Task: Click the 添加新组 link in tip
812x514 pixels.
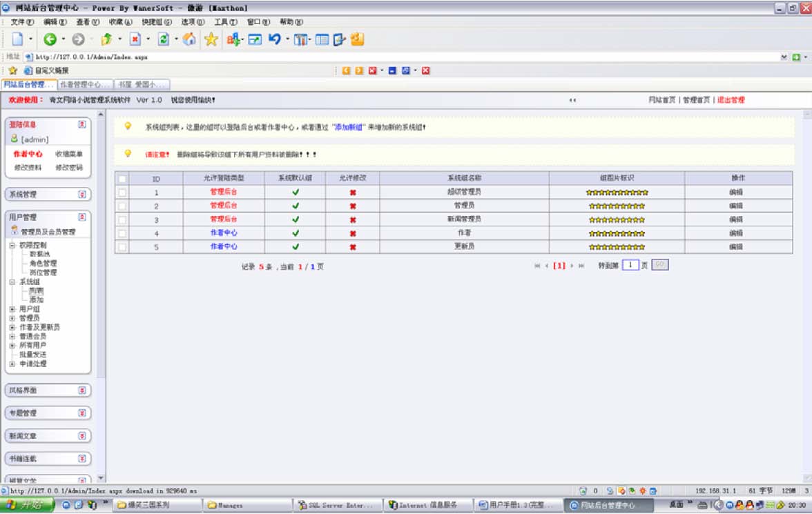Action: [x=348, y=128]
